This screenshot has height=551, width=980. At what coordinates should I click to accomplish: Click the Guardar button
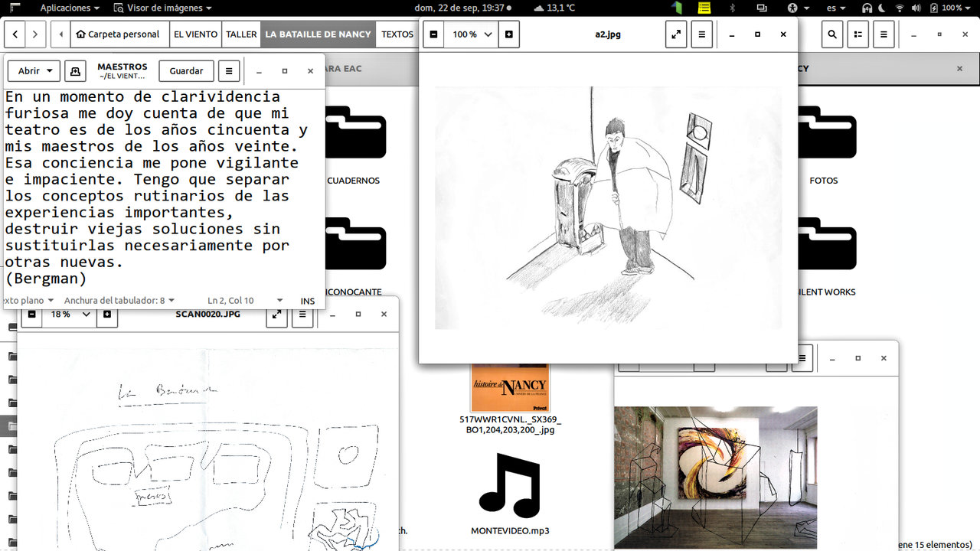point(186,71)
